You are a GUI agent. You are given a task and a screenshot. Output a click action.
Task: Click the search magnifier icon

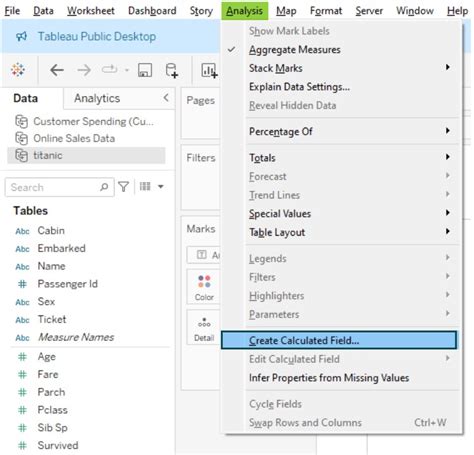tap(104, 187)
